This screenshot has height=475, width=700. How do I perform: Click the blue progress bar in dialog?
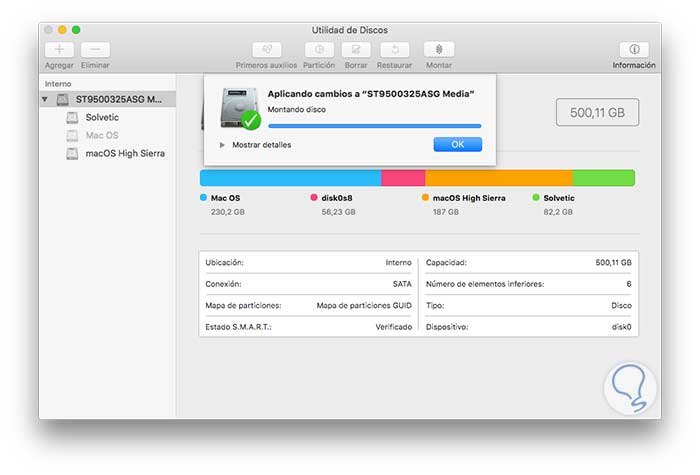pyautogui.click(x=375, y=126)
